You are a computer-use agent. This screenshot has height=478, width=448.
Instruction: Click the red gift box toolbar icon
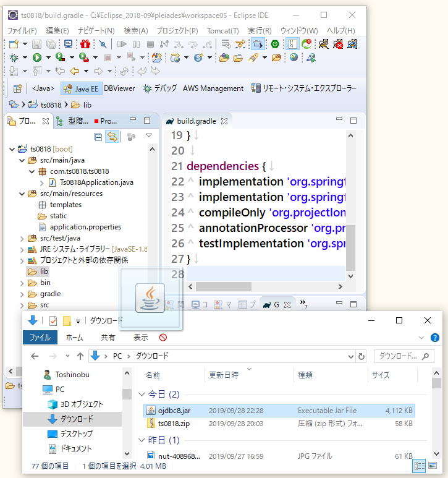(x=85, y=44)
